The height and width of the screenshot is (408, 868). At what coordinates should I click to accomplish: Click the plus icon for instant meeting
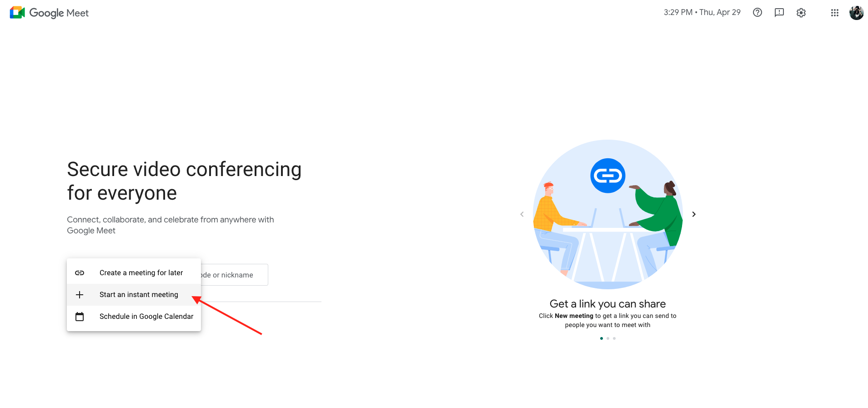point(80,295)
